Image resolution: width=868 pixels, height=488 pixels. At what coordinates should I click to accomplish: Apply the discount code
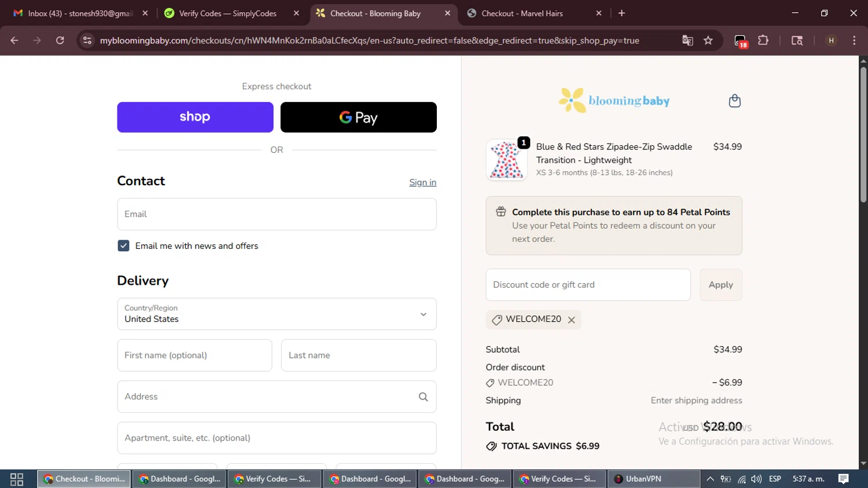(720, 285)
